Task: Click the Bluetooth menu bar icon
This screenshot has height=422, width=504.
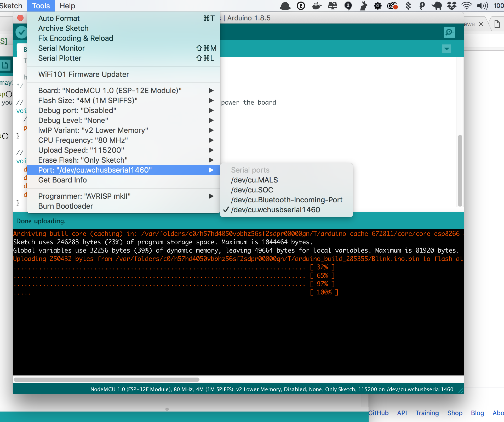Action: [x=408, y=5]
